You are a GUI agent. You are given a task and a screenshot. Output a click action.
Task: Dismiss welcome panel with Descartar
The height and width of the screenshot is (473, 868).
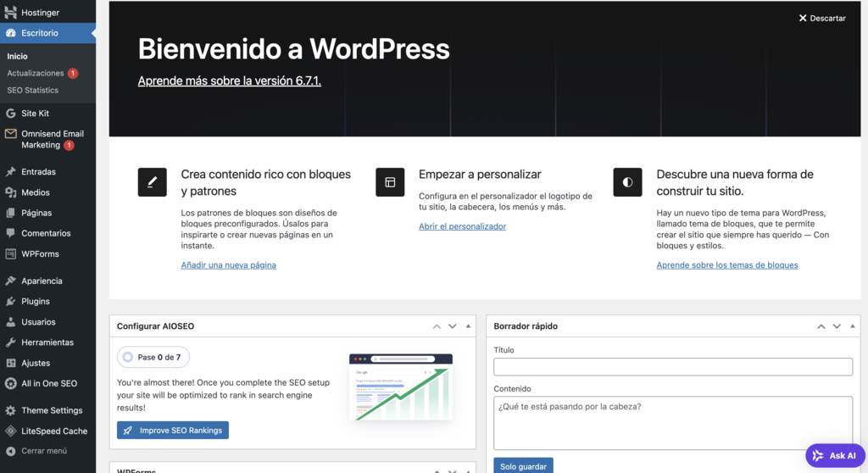pos(822,19)
